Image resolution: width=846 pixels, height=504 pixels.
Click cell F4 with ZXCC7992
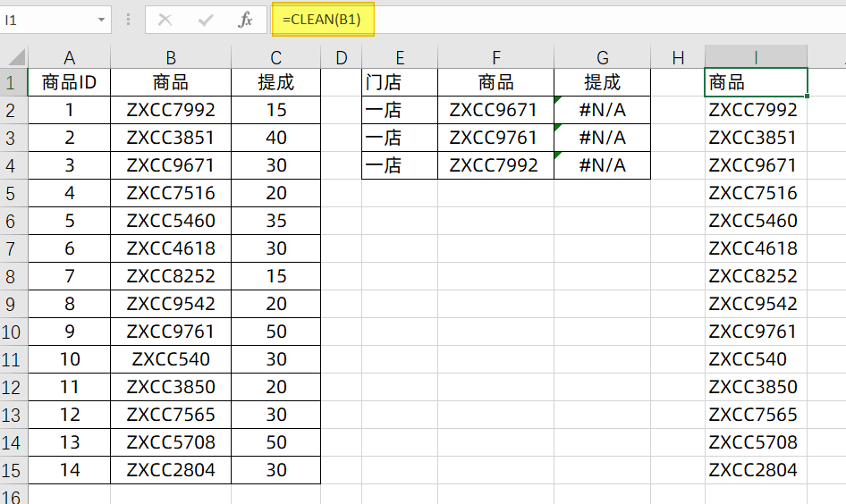tap(495, 165)
